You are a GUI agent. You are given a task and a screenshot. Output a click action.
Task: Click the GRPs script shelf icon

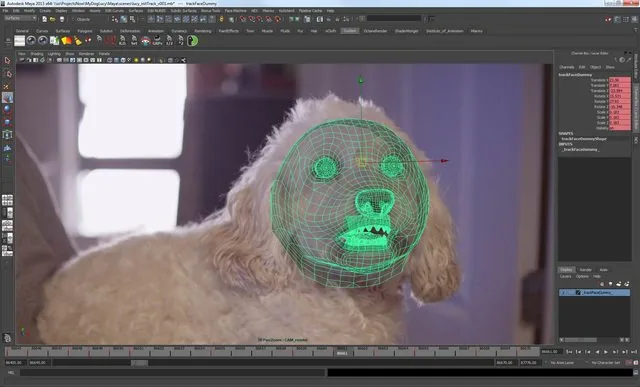(x=157, y=40)
